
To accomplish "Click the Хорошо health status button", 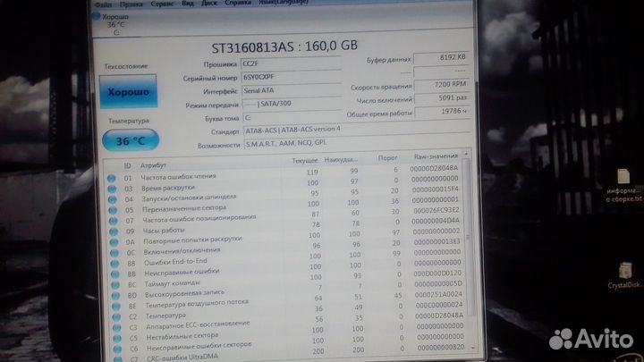I will (x=128, y=91).
